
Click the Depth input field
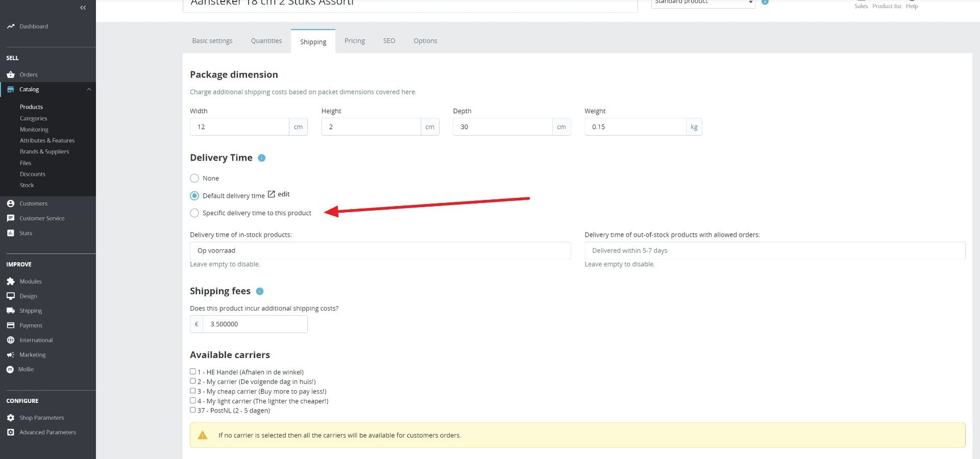[x=502, y=127]
